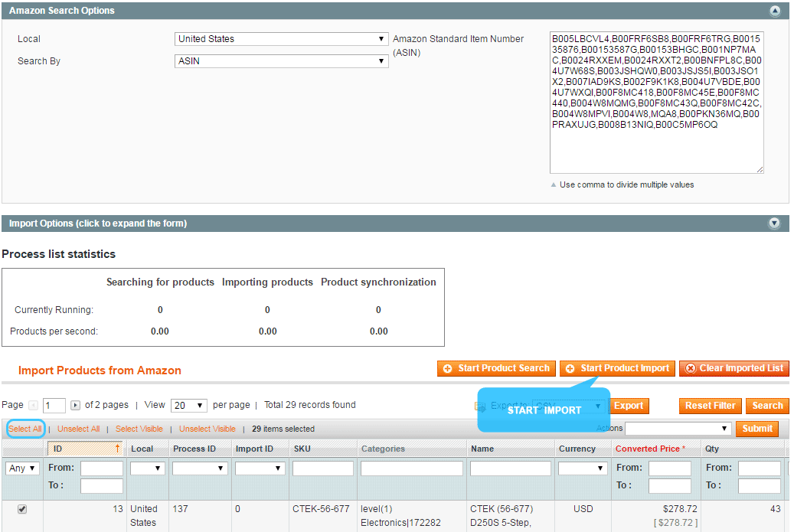This screenshot has height=532, width=794.
Task: Click the SKU cell CTEK-56-677
Action: (x=321, y=509)
